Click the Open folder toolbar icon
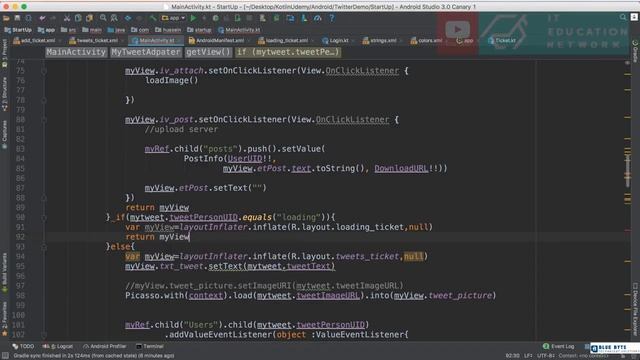The image size is (640, 360). [x=6, y=18]
